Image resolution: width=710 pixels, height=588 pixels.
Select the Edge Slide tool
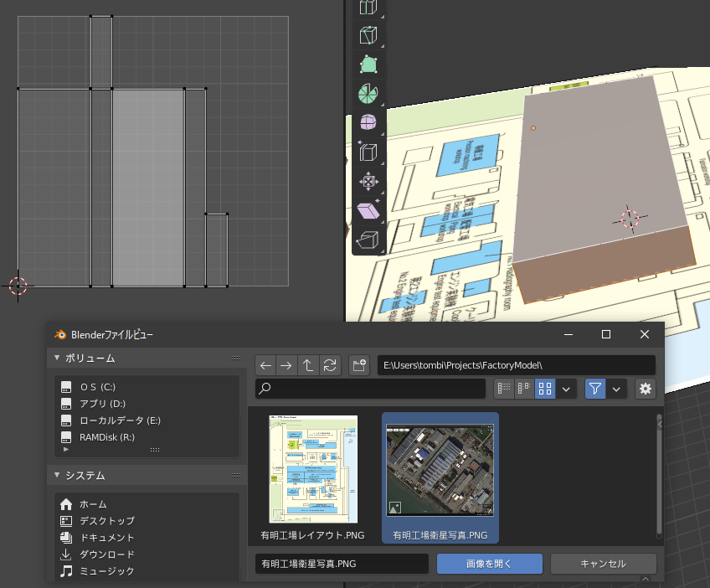pyautogui.click(x=367, y=152)
